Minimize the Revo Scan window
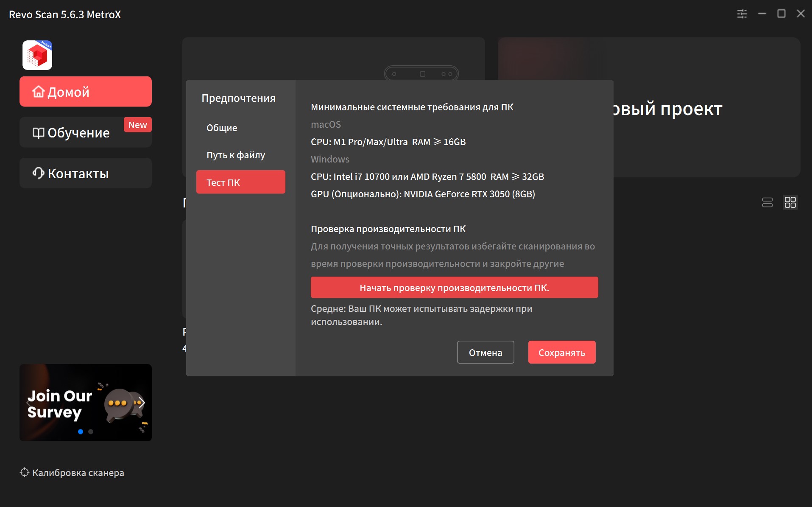The width and height of the screenshot is (812, 507). (762, 14)
